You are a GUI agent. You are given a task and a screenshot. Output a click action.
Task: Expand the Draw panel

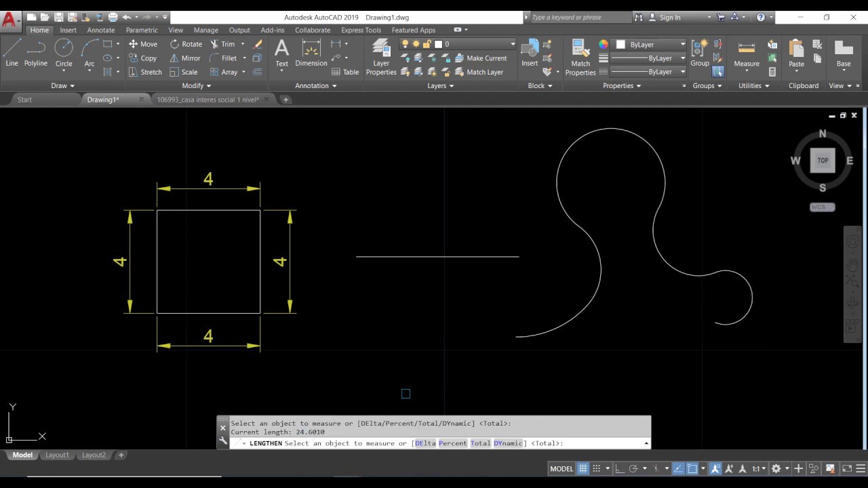coord(63,85)
